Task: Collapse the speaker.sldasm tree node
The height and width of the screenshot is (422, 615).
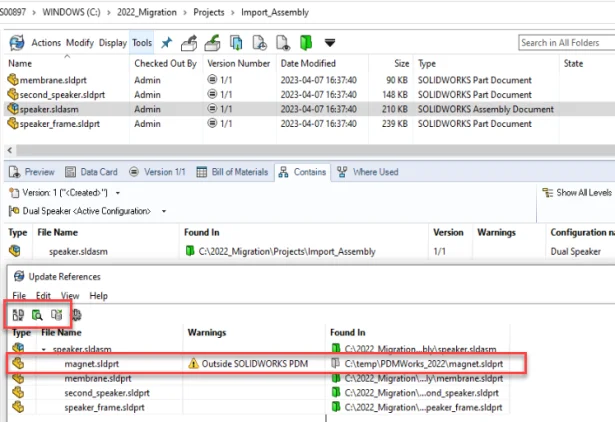Action: [43, 349]
